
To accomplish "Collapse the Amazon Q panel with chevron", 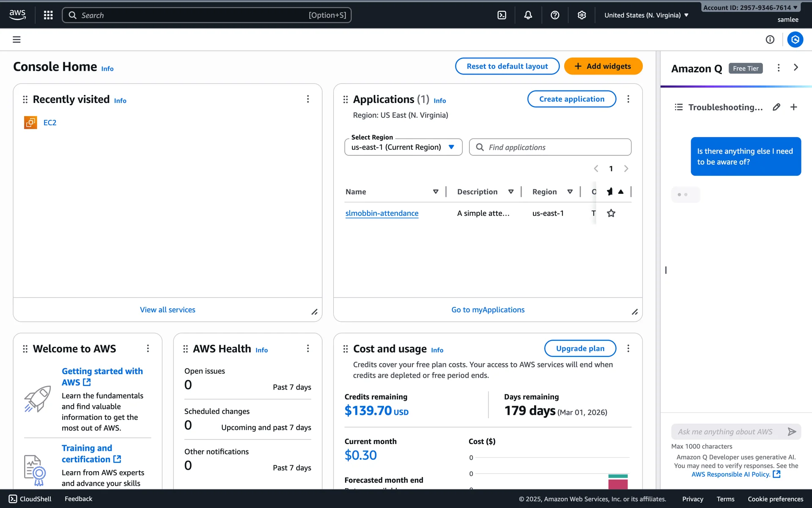I will pyautogui.click(x=796, y=68).
